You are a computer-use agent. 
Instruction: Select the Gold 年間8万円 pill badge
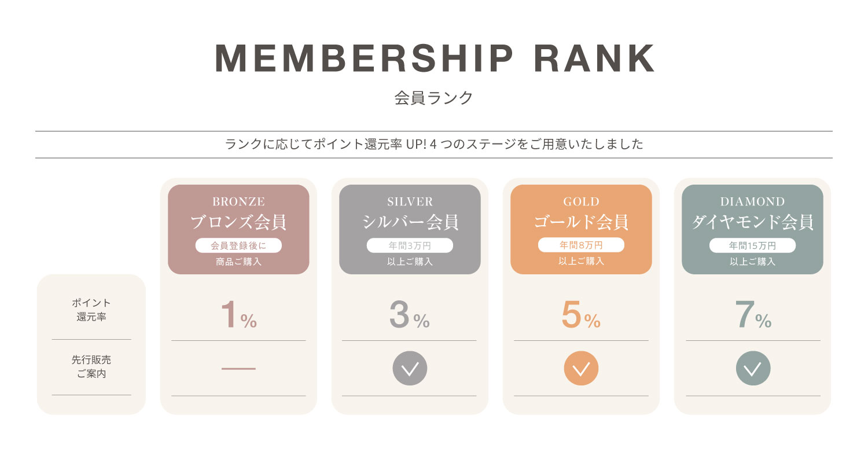581,245
